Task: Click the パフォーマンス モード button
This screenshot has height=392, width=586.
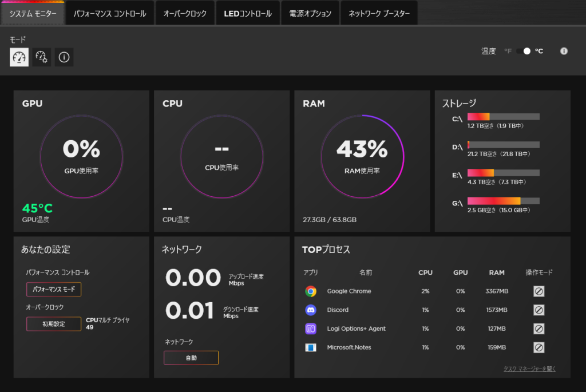Action: [x=54, y=290]
